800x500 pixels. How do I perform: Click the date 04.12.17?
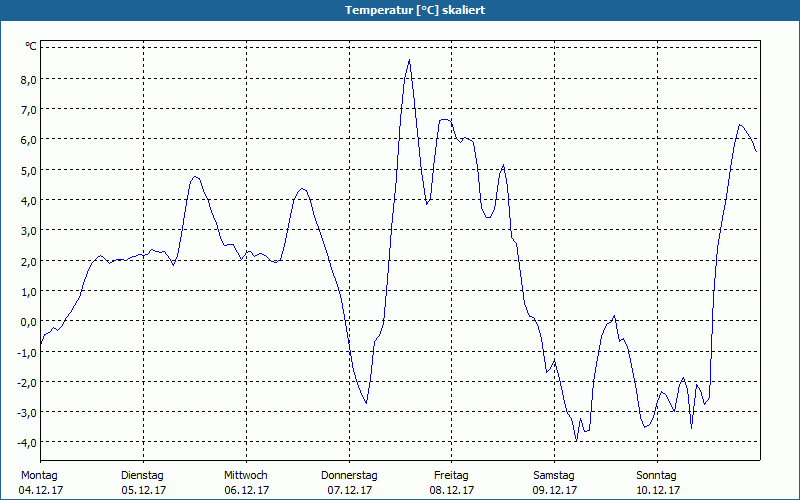(x=41, y=490)
